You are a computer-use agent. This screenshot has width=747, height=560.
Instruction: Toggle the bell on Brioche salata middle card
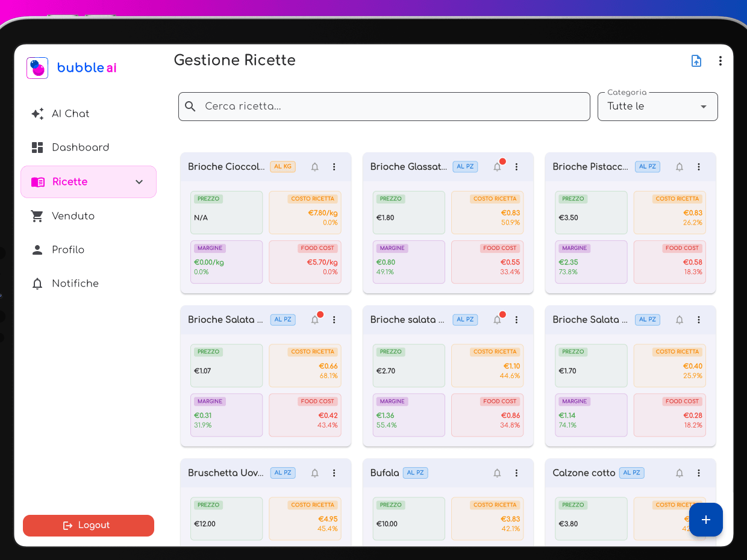click(x=497, y=320)
